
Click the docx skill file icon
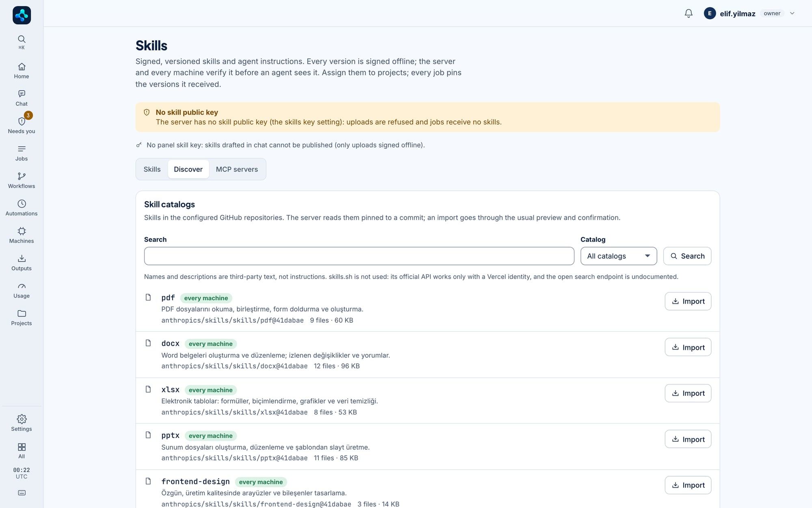point(148,343)
